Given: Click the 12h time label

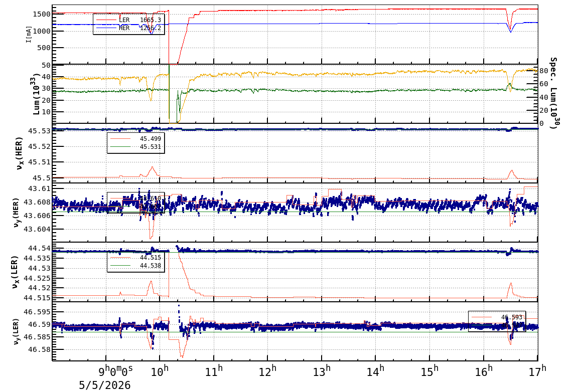Looking at the screenshot, I should [268, 370].
